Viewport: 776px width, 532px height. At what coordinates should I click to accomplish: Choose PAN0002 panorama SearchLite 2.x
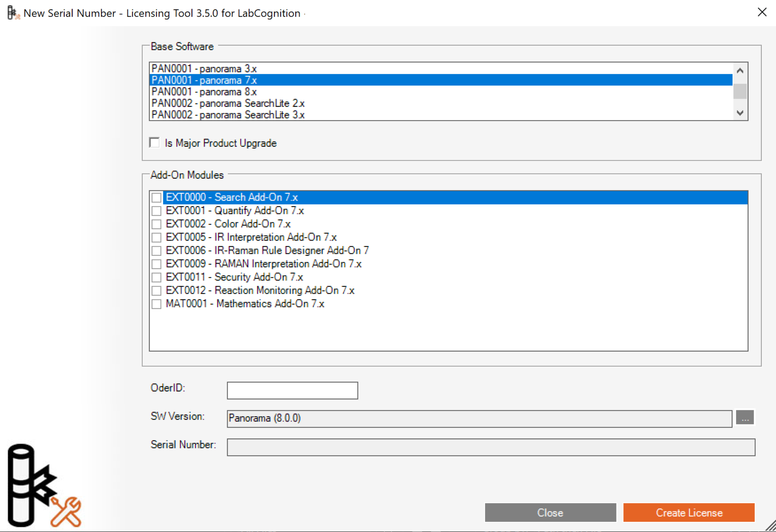pyautogui.click(x=228, y=103)
